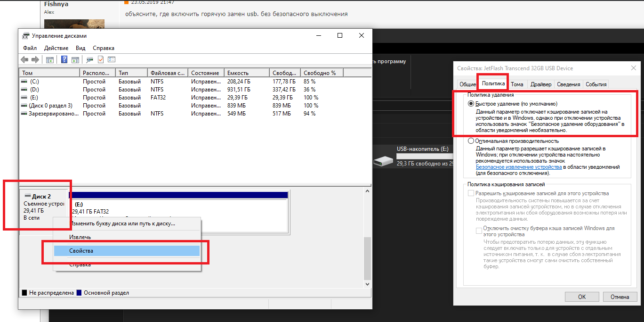Switch to the Тома tab
The width and height of the screenshot is (644, 322).
tap(517, 84)
